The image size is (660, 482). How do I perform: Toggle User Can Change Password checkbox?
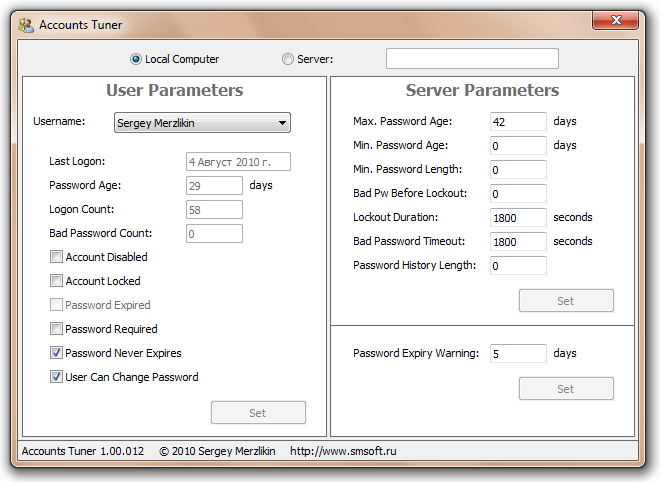click(x=56, y=377)
